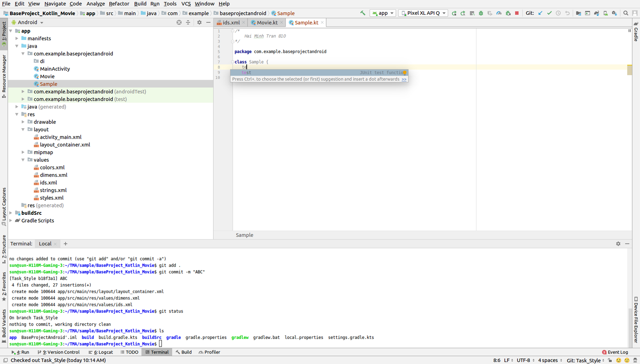Toggle the Project tool window sidebar button

4,33
